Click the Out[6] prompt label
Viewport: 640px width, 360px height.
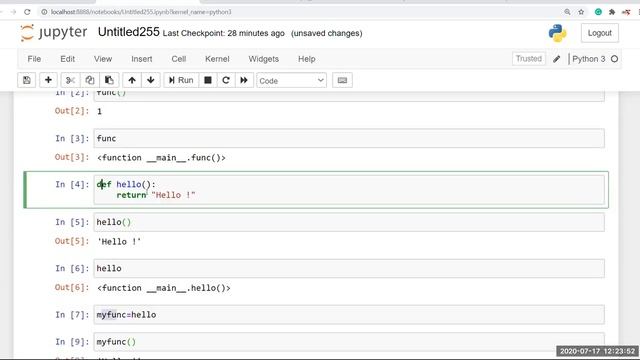click(72, 287)
